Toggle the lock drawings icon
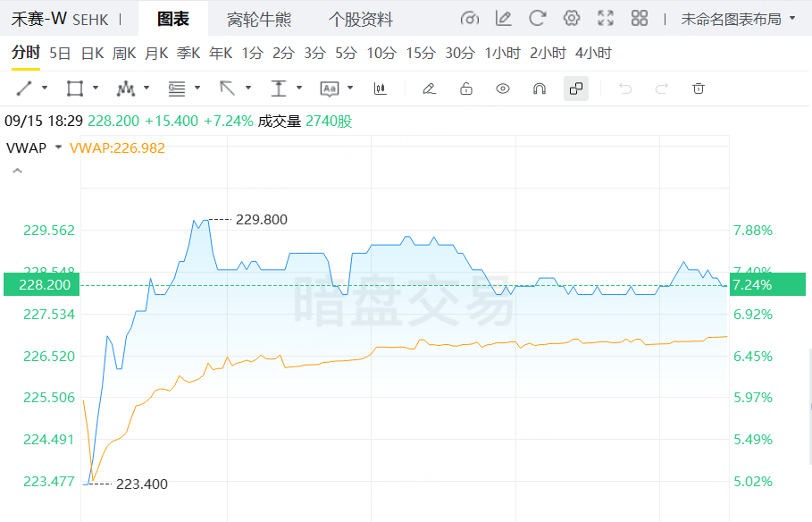 (x=465, y=88)
